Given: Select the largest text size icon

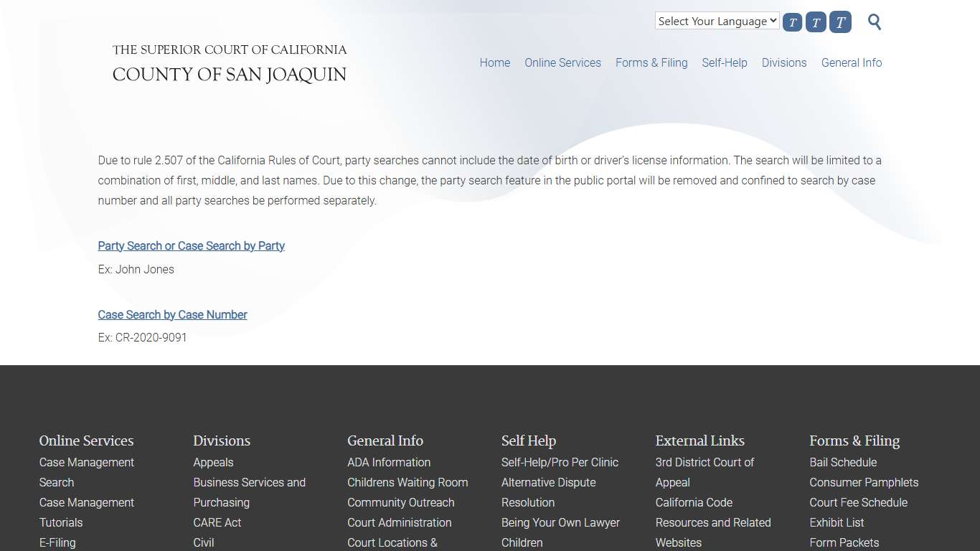Looking at the screenshot, I should 839,22.
